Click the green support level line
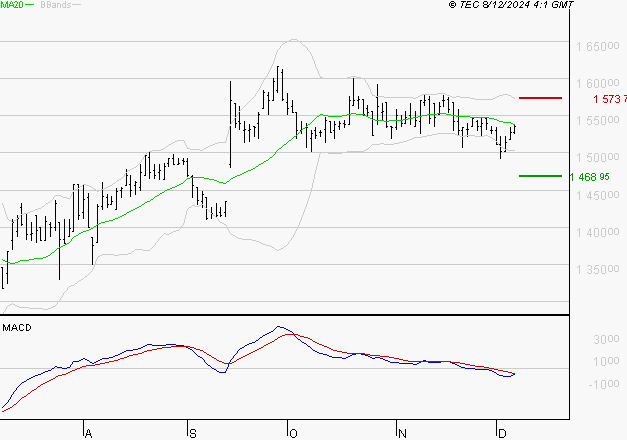The image size is (627, 440). (540, 176)
